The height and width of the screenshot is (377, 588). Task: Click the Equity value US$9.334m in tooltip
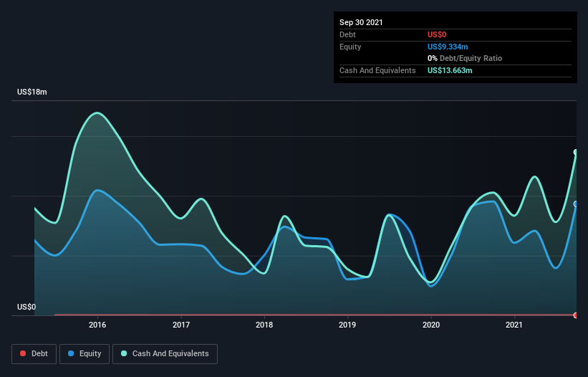[448, 47]
